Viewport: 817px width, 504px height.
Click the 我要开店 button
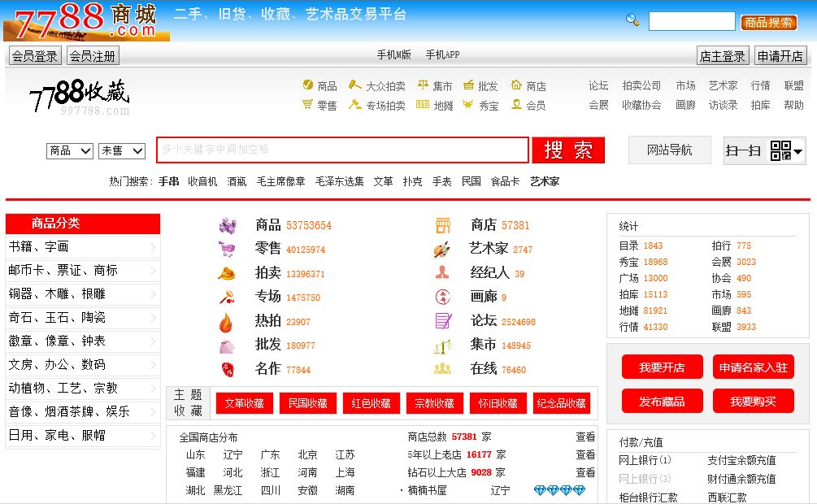(663, 367)
